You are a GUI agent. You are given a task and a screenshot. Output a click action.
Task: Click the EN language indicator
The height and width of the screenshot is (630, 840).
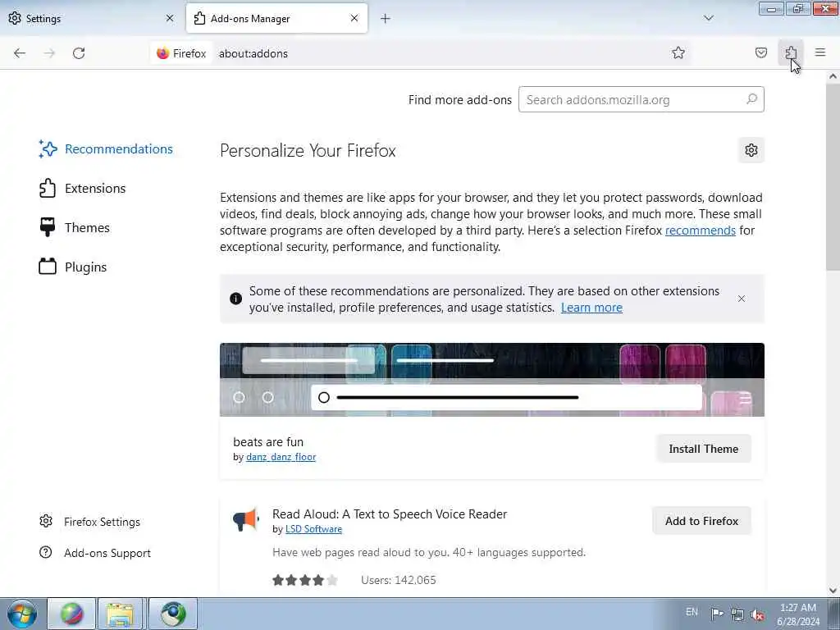[x=692, y=612]
